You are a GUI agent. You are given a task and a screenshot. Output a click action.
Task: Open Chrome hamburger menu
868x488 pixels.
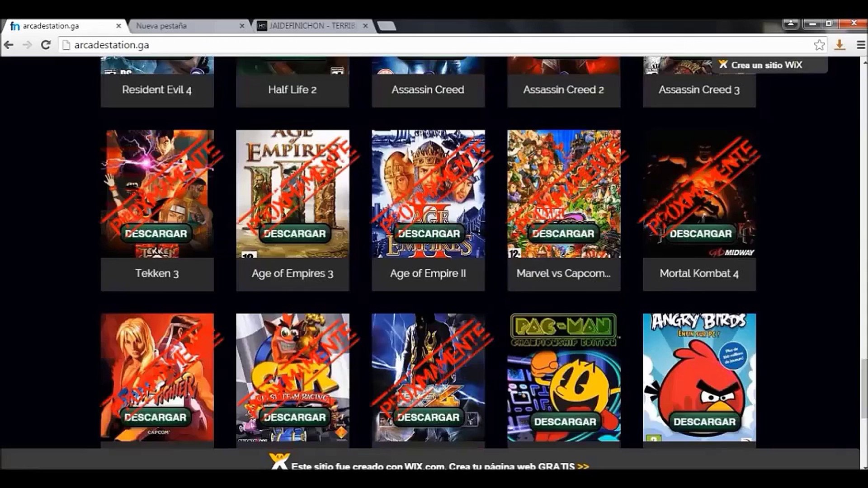[x=861, y=45]
